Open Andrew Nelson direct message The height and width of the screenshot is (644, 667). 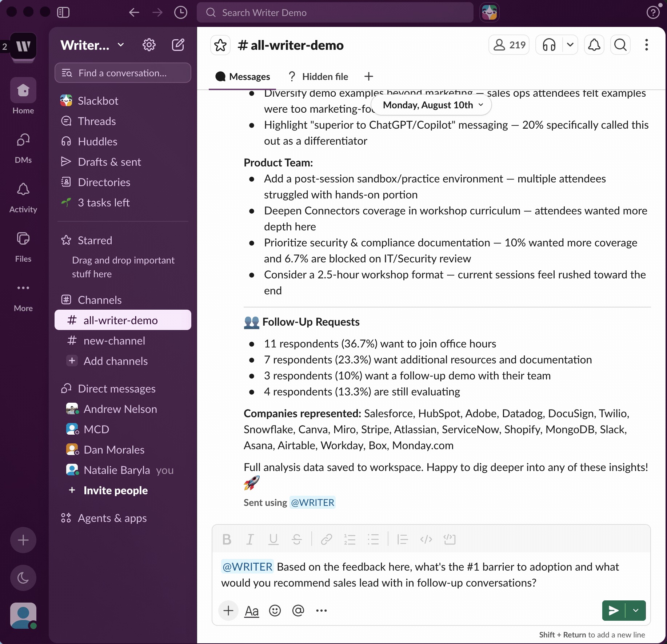(x=123, y=409)
